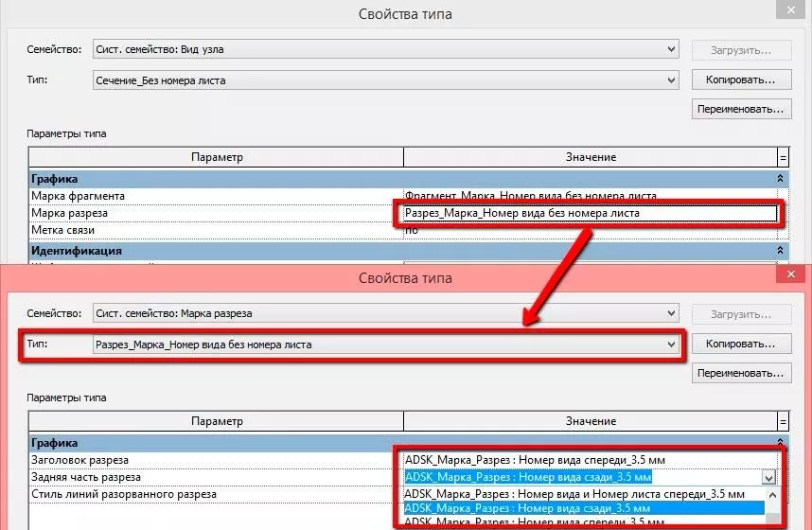The width and height of the screenshot is (812, 530).
Task: Close the lower Марка разреза type dialog
Action: [791, 275]
